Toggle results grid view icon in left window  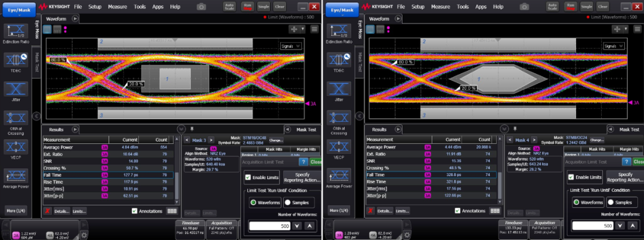tap(172, 211)
